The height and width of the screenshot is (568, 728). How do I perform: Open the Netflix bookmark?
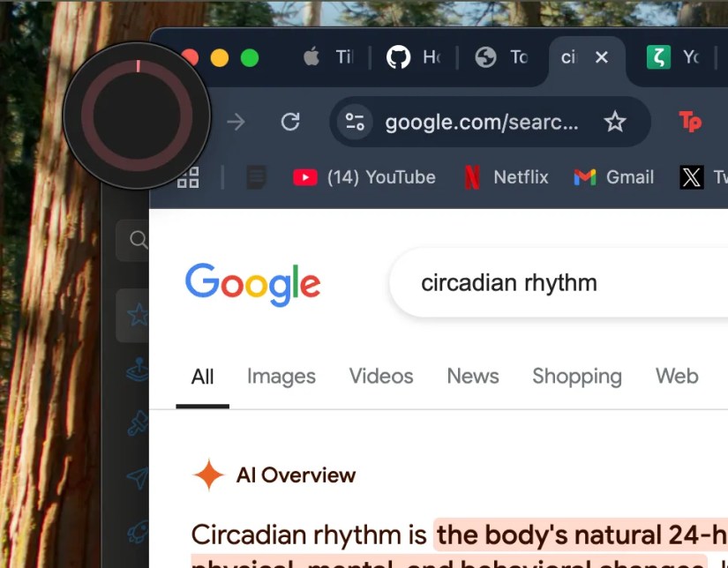point(507,177)
